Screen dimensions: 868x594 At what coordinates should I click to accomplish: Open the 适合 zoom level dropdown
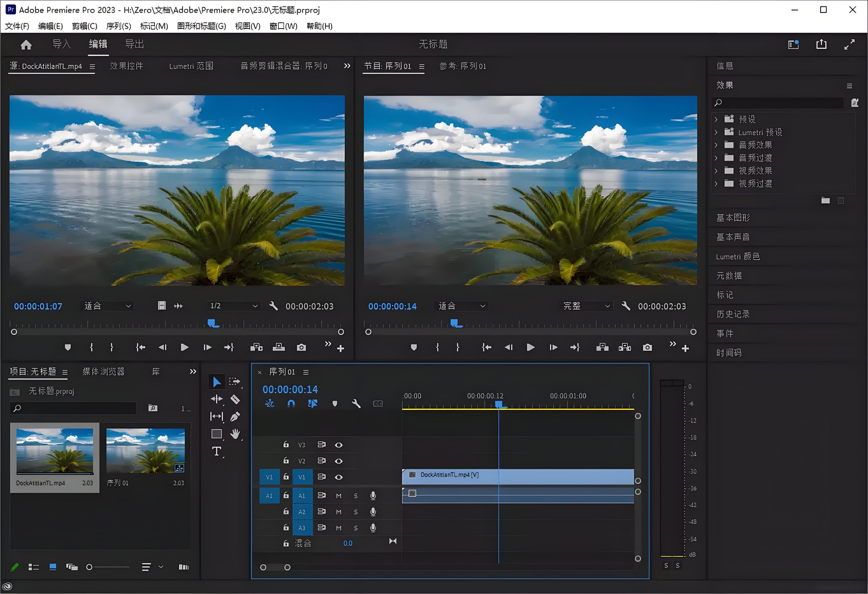point(106,306)
